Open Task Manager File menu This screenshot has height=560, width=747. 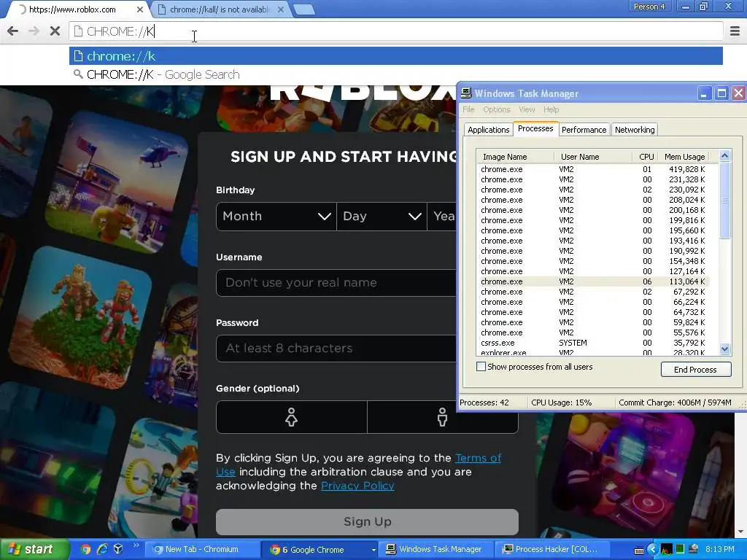pyautogui.click(x=468, y=109)
